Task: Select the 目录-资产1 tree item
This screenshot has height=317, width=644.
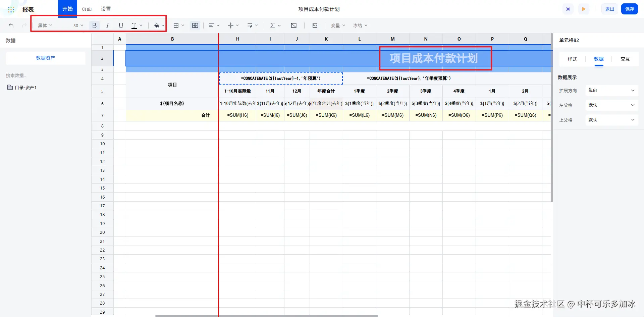Action: (x=26, y=88)
